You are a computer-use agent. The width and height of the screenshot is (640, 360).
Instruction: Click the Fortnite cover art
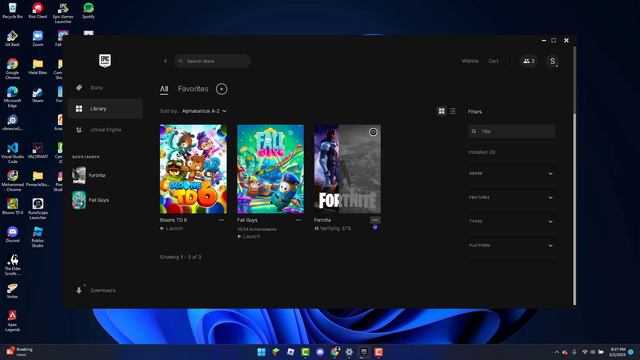347,169
